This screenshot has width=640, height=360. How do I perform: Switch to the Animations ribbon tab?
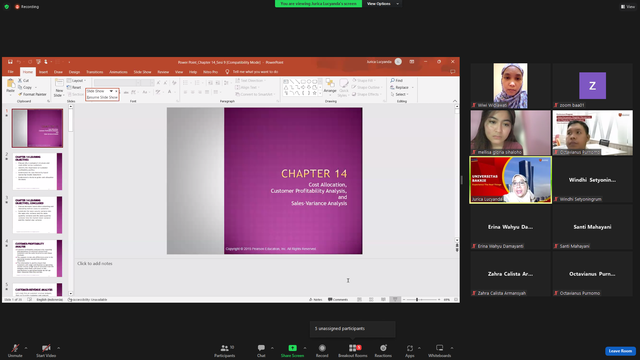tap(118, 72)
